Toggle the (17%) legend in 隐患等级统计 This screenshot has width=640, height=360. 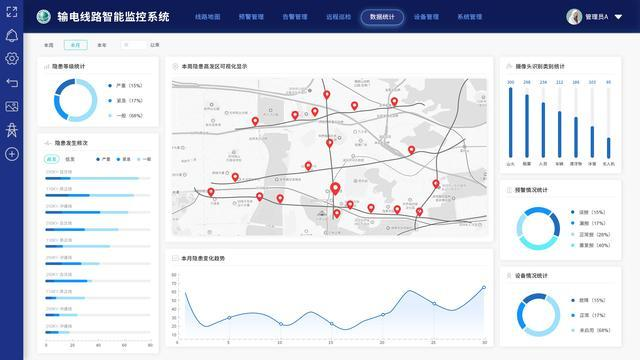point(126,100)
